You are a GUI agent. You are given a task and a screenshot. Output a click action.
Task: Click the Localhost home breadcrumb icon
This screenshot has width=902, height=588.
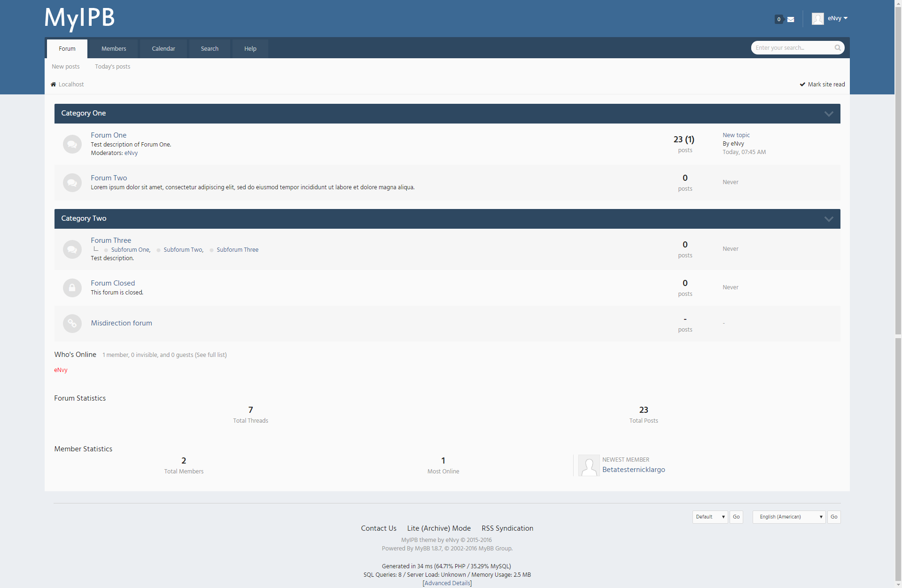pyautogui.click(x=53, y=85)
